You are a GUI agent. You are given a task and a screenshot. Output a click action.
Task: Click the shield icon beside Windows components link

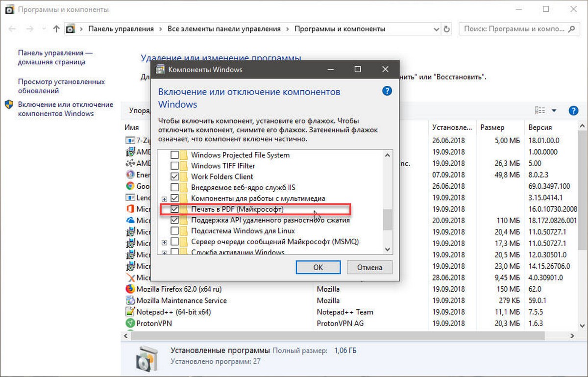click(x=9, y=104)
